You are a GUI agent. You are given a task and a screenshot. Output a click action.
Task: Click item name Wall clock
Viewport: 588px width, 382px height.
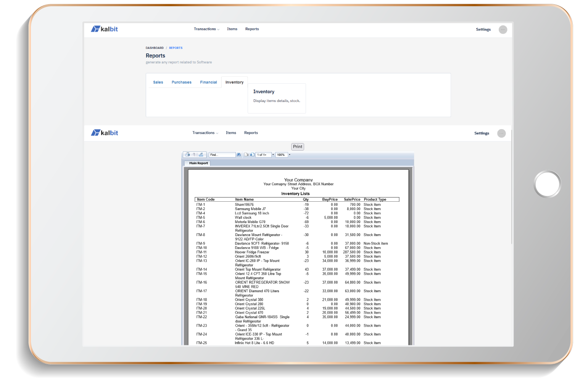(x=243, y=218)
